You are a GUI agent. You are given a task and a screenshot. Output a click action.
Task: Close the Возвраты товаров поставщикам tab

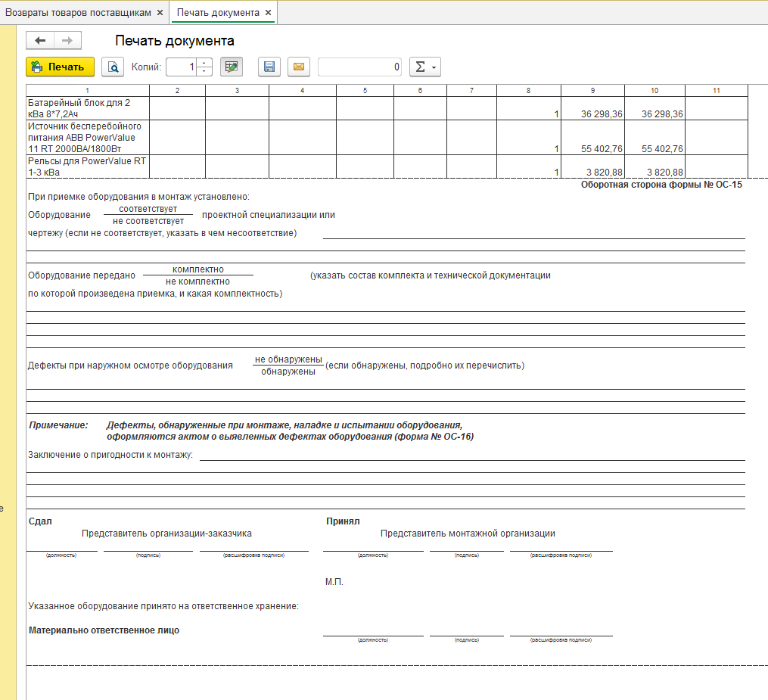click(x=160, y=13)
